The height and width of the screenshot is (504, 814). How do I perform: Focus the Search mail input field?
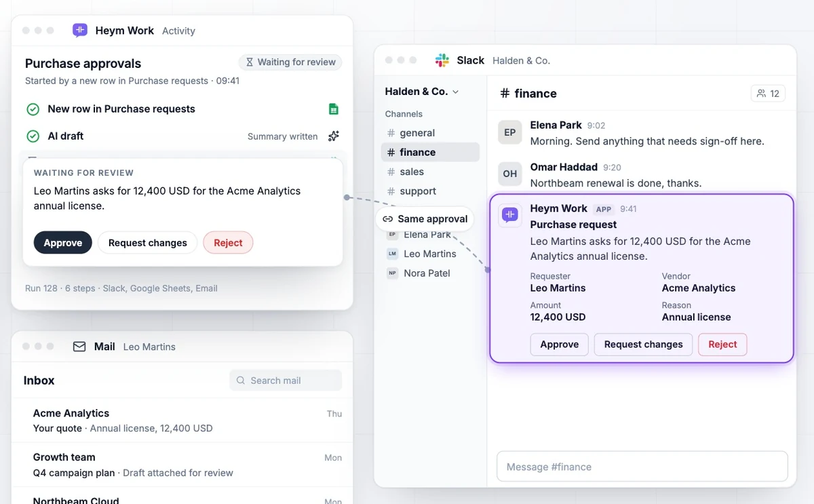[x=286, y=381]
